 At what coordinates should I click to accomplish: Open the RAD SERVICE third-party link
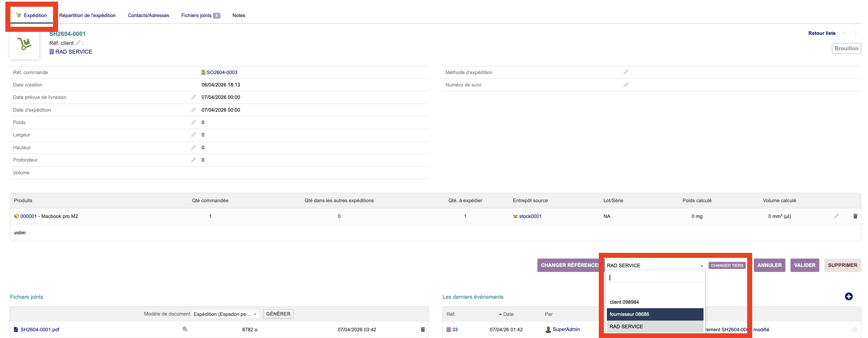[x=74, y=52]
